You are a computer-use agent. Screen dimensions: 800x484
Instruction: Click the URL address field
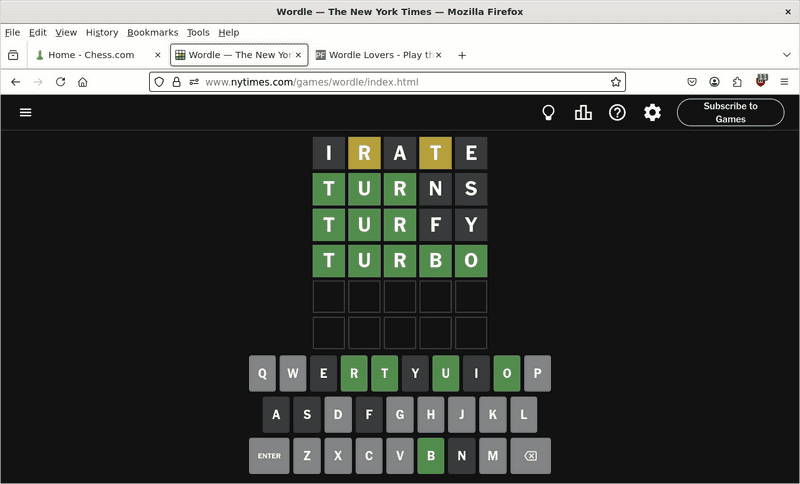(388, 82)
